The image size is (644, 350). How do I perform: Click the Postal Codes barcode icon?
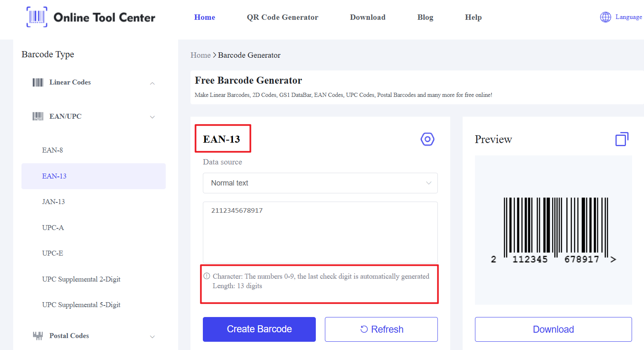point(38,336)
